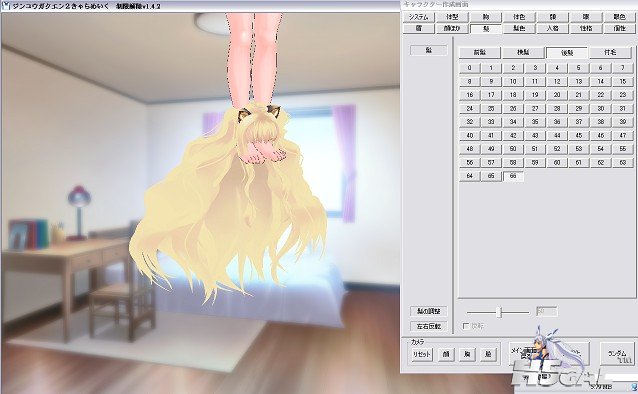Reset camera with the リセット button
This screenshot has height=394, width=638.
tap(422, 354)
